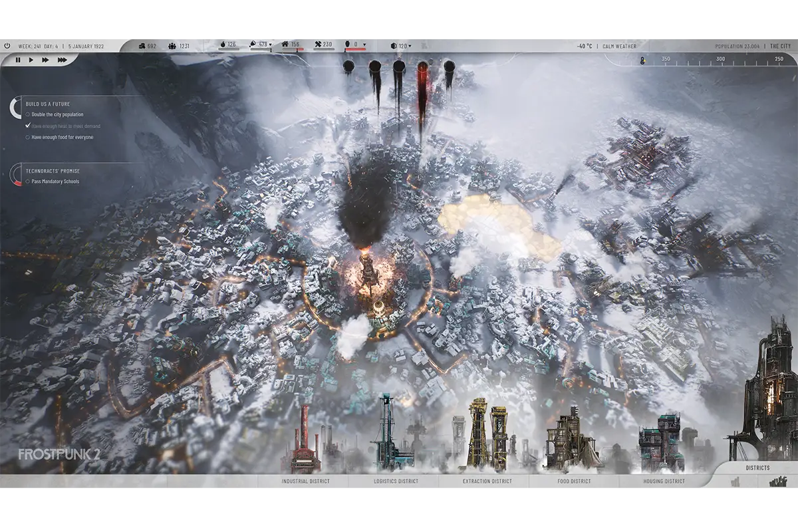This screenshot has height=532, width=798.
Task: Click the shelter house icon showing 156
Action: [x=285, y=45]
